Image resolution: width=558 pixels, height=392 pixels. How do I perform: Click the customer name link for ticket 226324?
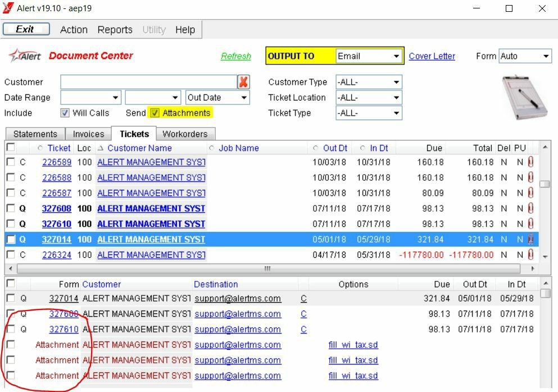click(x=151, y=255)
